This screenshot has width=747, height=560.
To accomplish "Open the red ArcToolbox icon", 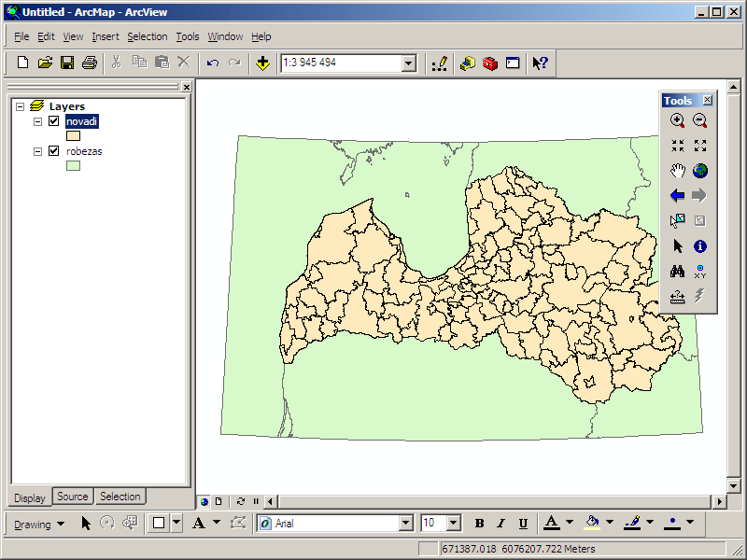I will point(490,63).
